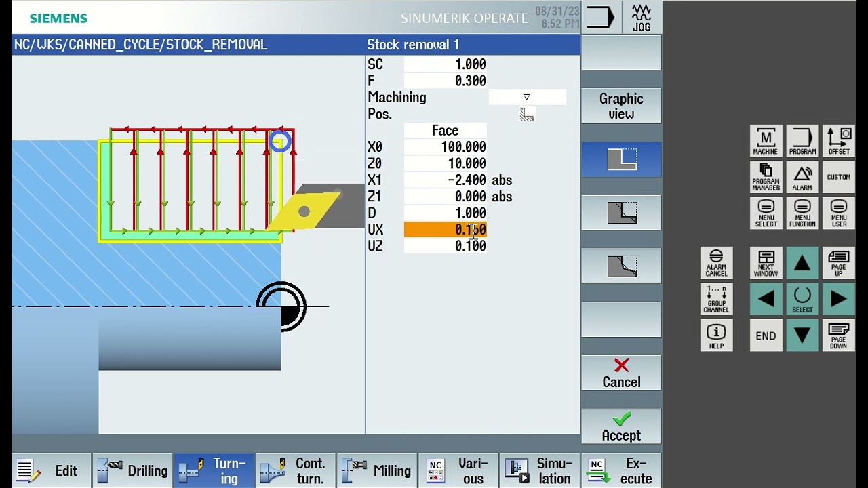The image size is (868, 488).
Task: Click the left arrow cursor key
Action: (766, 299)
